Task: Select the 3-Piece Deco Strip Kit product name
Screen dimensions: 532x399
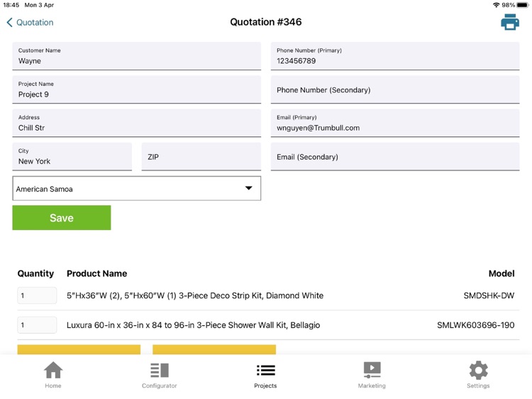Action: pos(195,295)
